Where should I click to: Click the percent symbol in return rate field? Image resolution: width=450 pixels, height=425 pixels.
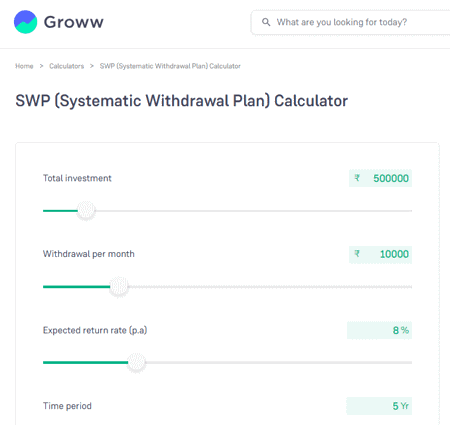point(405,330)
